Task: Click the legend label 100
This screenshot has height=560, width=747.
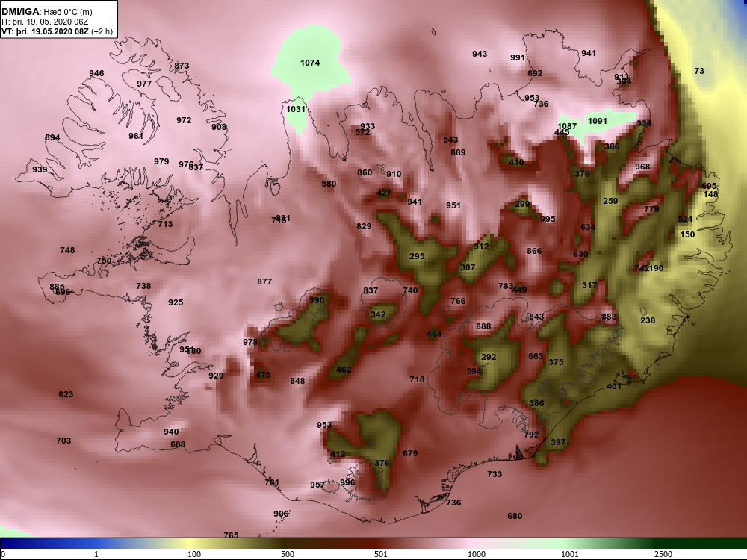Action: click(x=194, y=554)
